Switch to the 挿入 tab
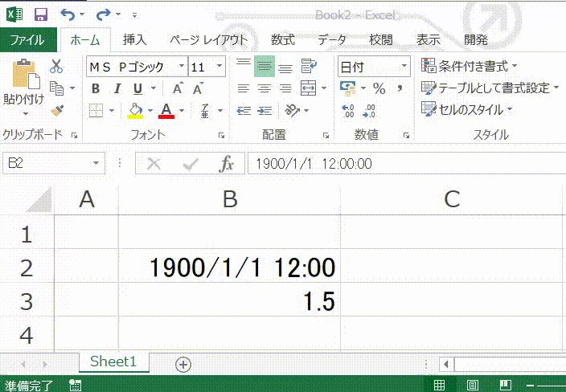 [x=134, y=39]
